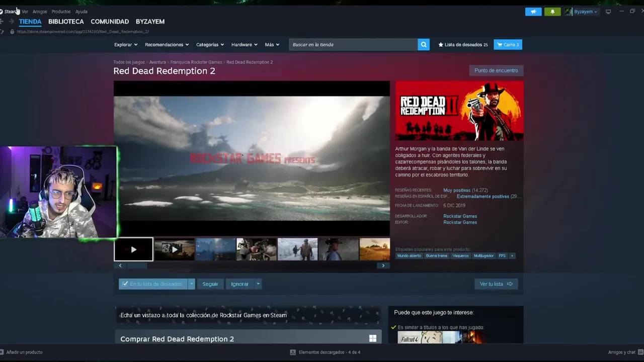Switch to the COMUNIDAD tab
Image resolution: width=644 pixels, height=362 pixels.
click(x=110, y=22)
